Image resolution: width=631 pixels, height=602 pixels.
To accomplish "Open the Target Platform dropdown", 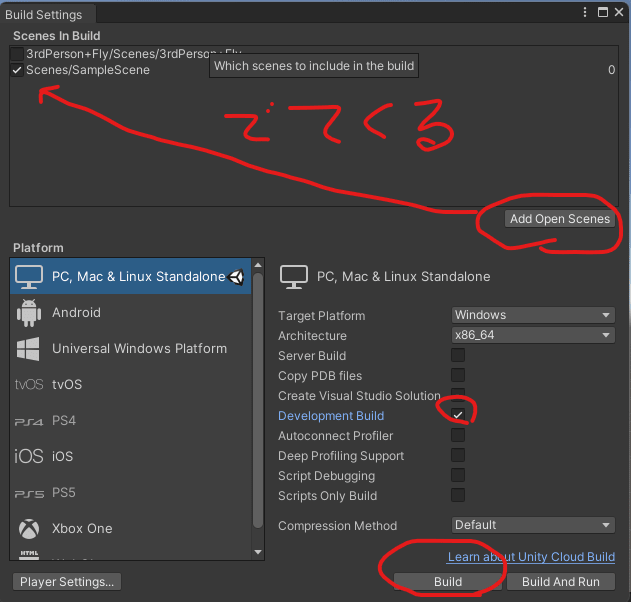I will (533, 315).
